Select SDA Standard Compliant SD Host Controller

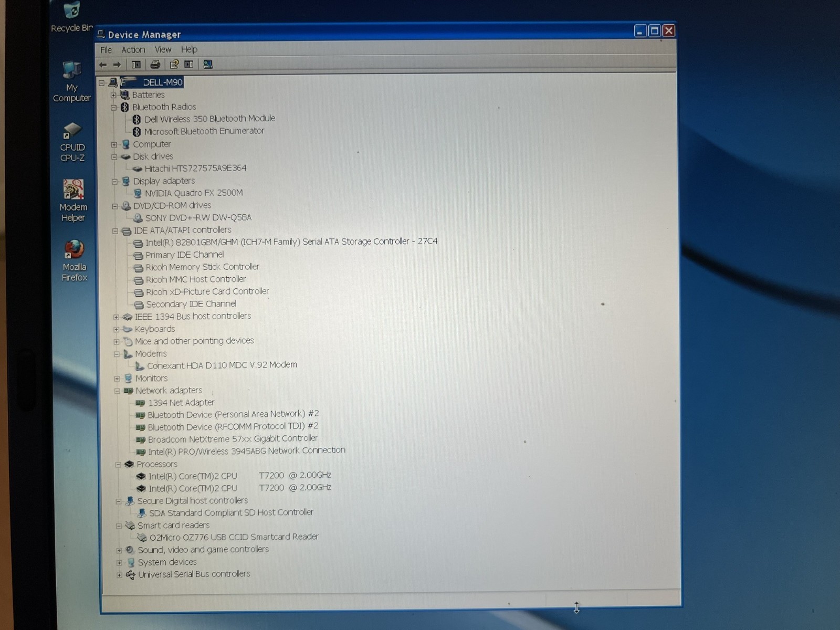click(231, 513)
